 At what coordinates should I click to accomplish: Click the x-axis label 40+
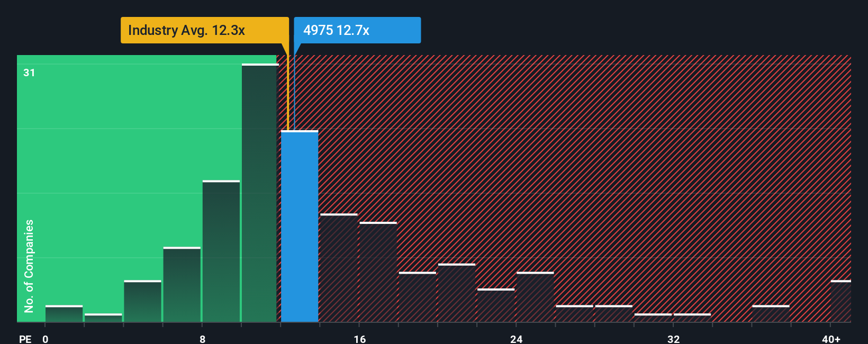coord(831,339)
